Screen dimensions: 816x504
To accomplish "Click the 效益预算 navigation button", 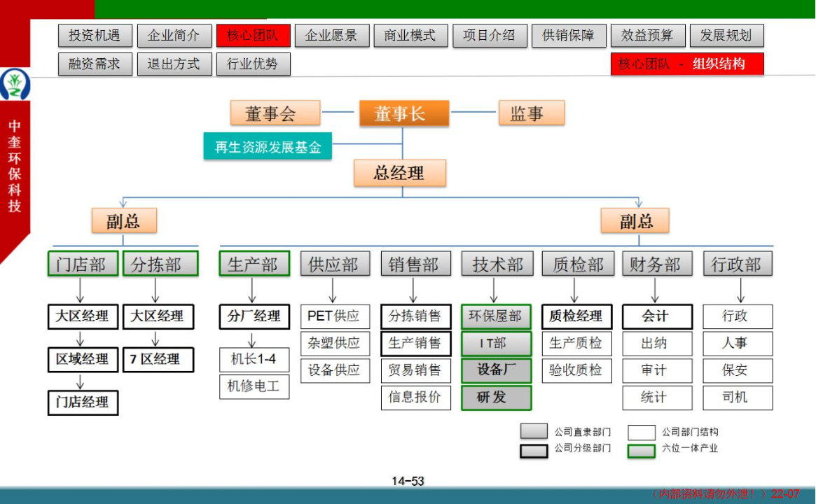I will [x=648, y=36].
